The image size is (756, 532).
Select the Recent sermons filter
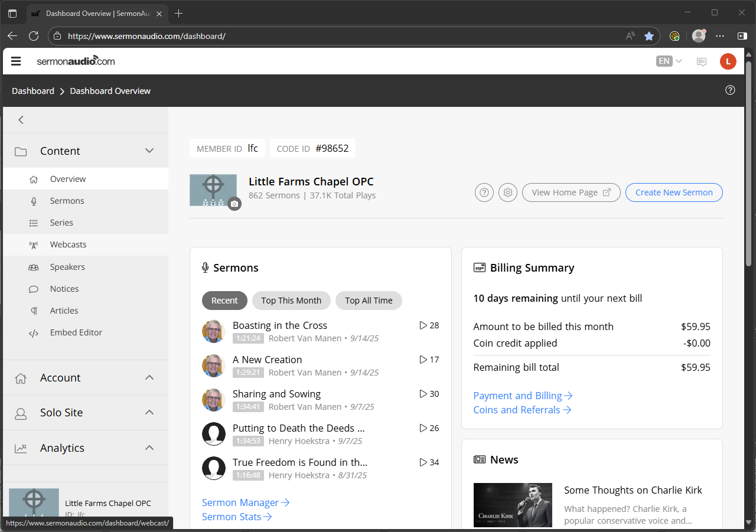tap(224, 301)
